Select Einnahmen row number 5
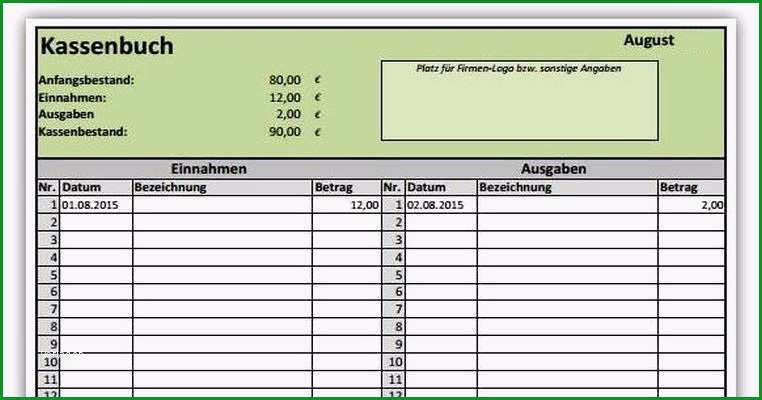This screenshot has width=762, height=400. click(x=49, y=275)
